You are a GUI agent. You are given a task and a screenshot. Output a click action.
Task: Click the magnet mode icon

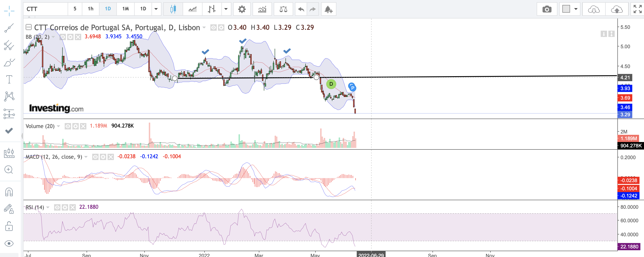(x=9, y=192)
